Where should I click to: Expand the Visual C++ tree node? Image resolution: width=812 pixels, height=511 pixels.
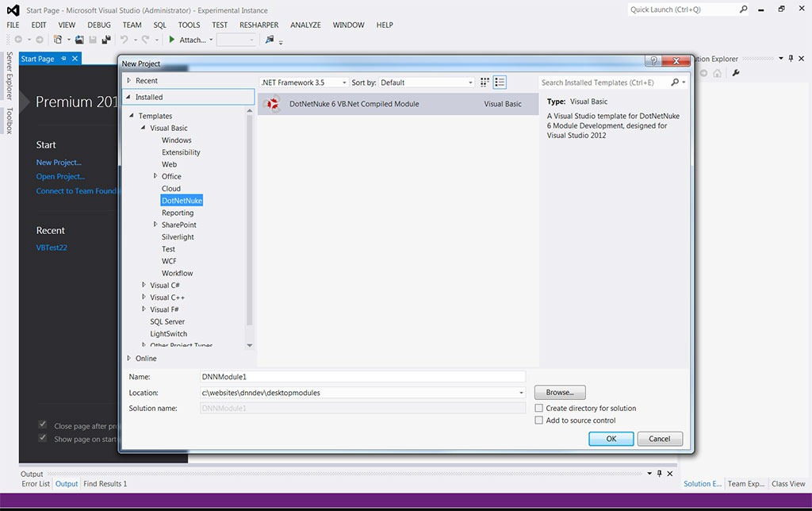(144, 297)
